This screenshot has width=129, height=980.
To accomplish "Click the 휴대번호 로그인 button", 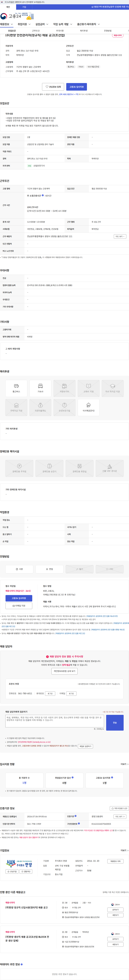I will tap(50, 694).
